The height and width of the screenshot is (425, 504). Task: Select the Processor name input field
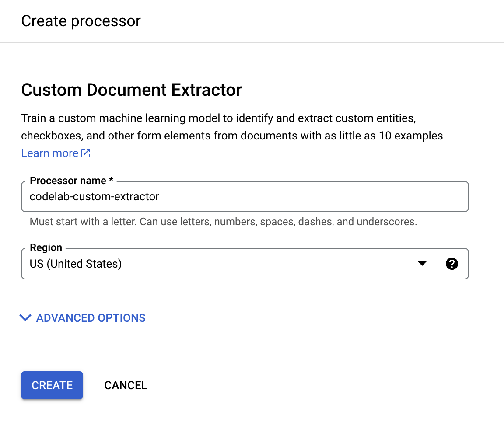coord(245,197)
